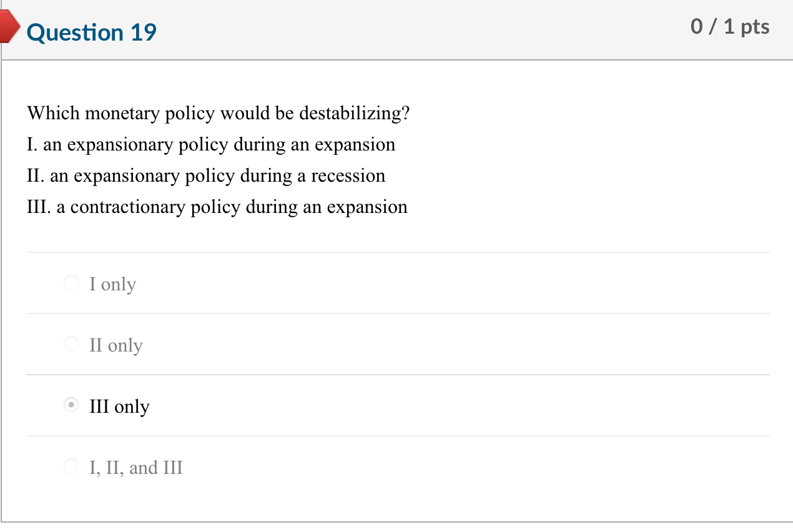
Task: Click the 'I only' answer text
Action: pyautogui.click(x=112, y=283)
